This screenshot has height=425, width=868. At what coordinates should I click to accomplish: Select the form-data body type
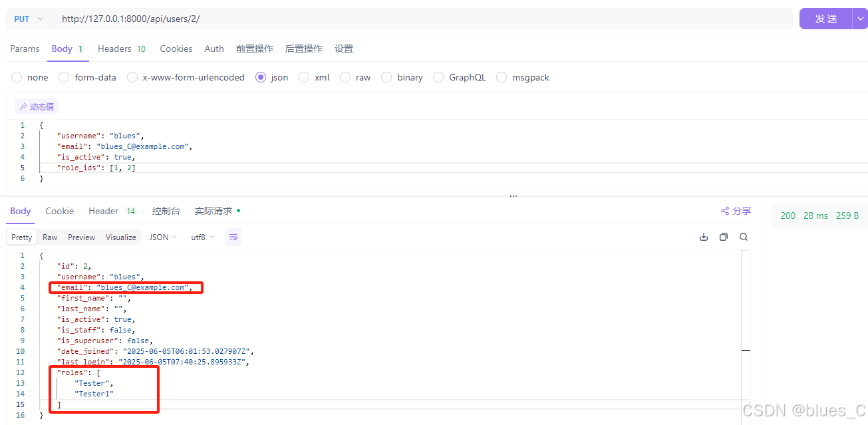[87, 77]
